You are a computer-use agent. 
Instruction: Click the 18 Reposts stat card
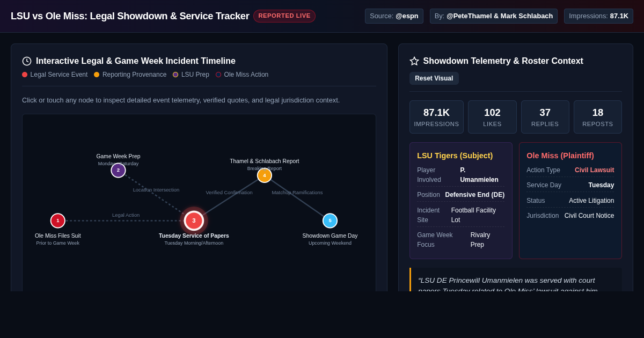coord(598,117)
